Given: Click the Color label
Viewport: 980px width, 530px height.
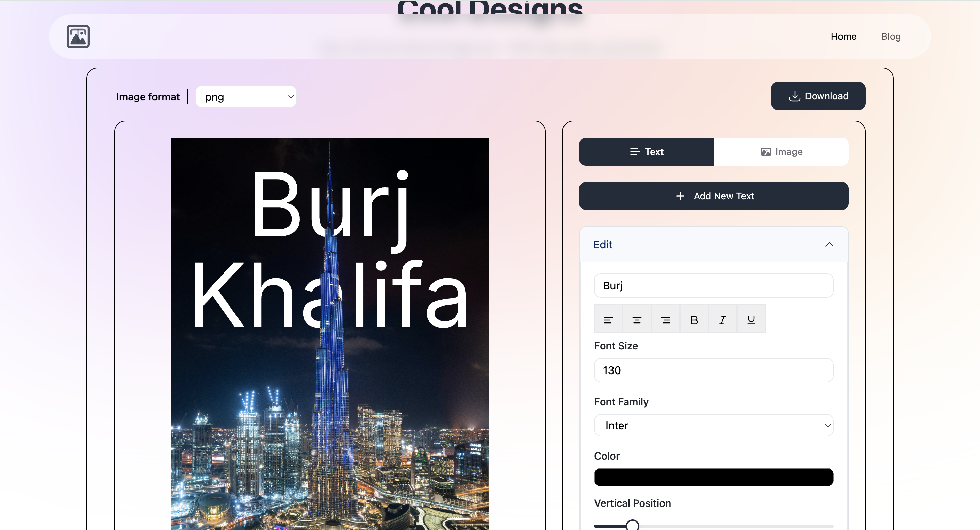Looking at the screenshot, I should pyautogui.click(x=607, y=456).
